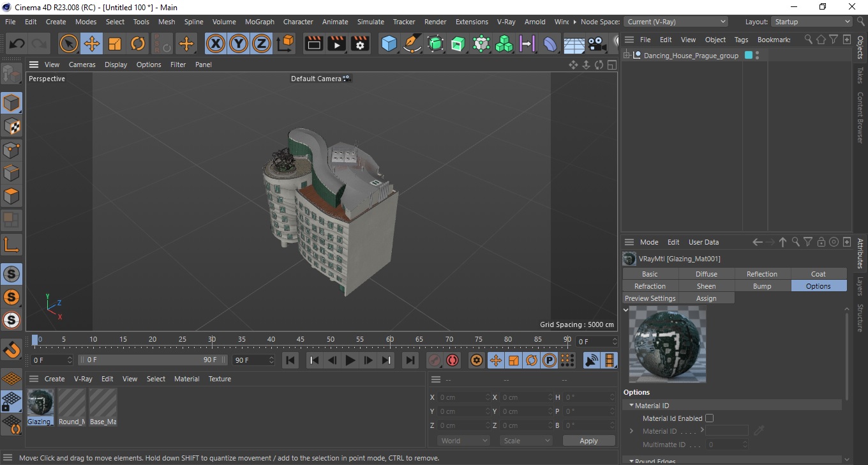Jump to the start of the animation
Viewport: 868px width, 465px height.
[x=290, y=360]
